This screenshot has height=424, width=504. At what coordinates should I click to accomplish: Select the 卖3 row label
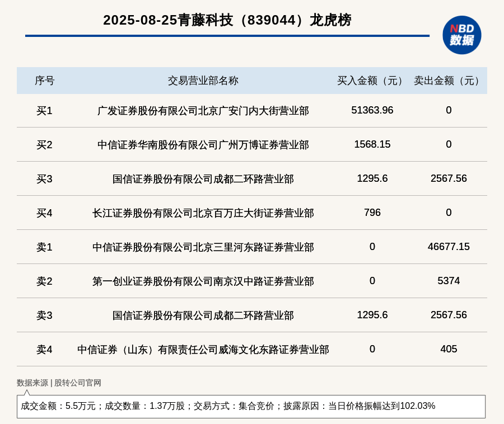pyautogui.click(x=44, y=315)
